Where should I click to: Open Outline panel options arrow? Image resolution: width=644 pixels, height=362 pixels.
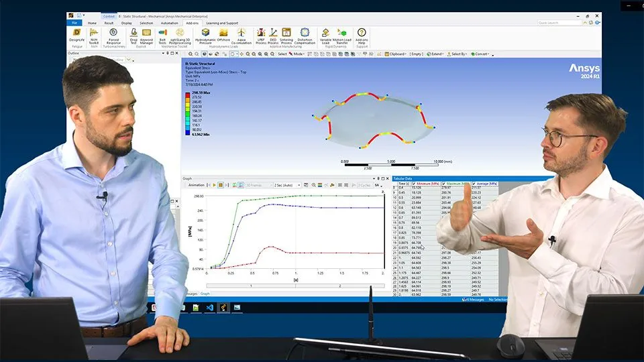pyautogui.click(x=163, y=53)
